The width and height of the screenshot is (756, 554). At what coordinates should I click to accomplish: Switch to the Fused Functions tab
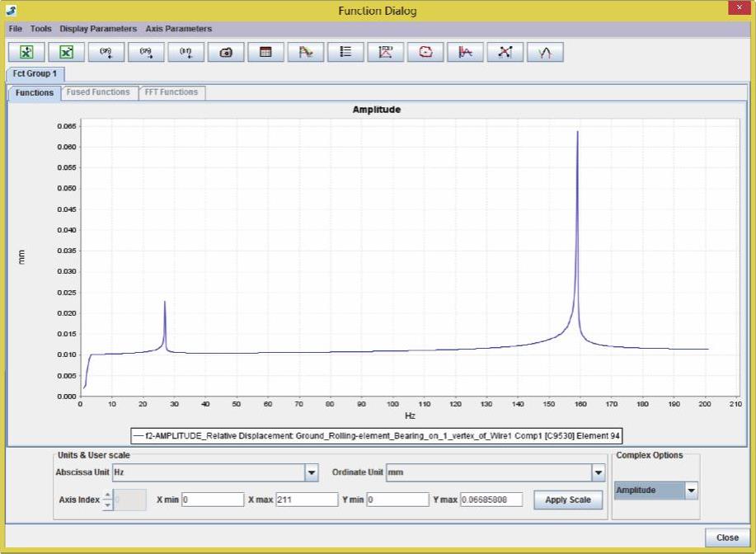(98, 92)
